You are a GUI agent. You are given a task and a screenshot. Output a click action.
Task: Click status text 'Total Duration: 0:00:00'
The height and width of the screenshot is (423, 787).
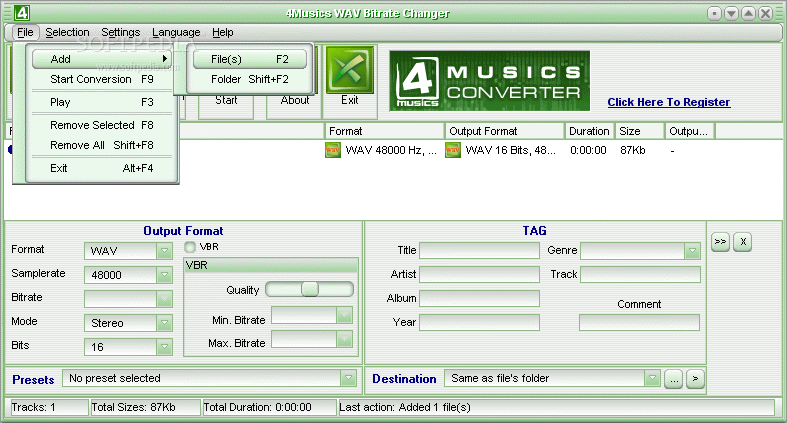[257, 407]
